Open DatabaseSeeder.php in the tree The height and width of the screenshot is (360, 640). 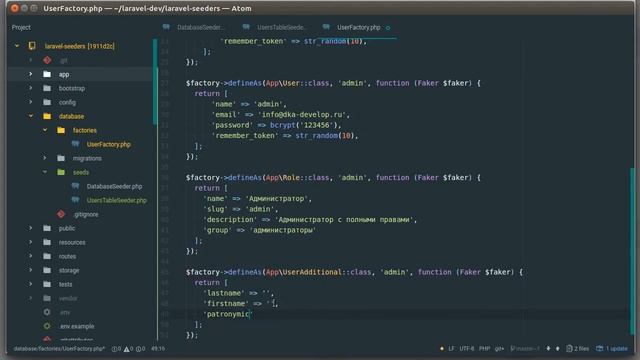[114, 187]
